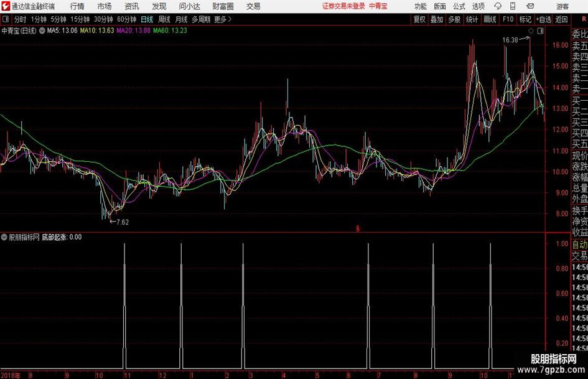Click the 16.38 high price label

510,40
